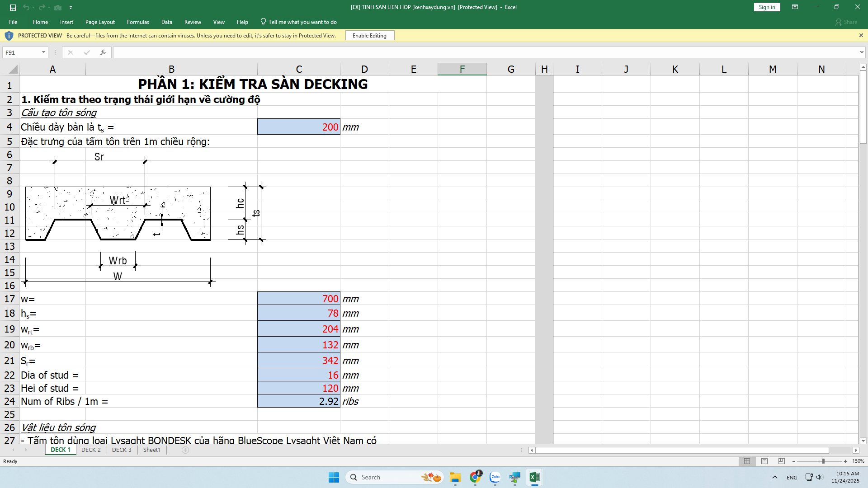868x488 pixels.
Task: Open Chrome from the taskbar
Action: pos(475,477)
